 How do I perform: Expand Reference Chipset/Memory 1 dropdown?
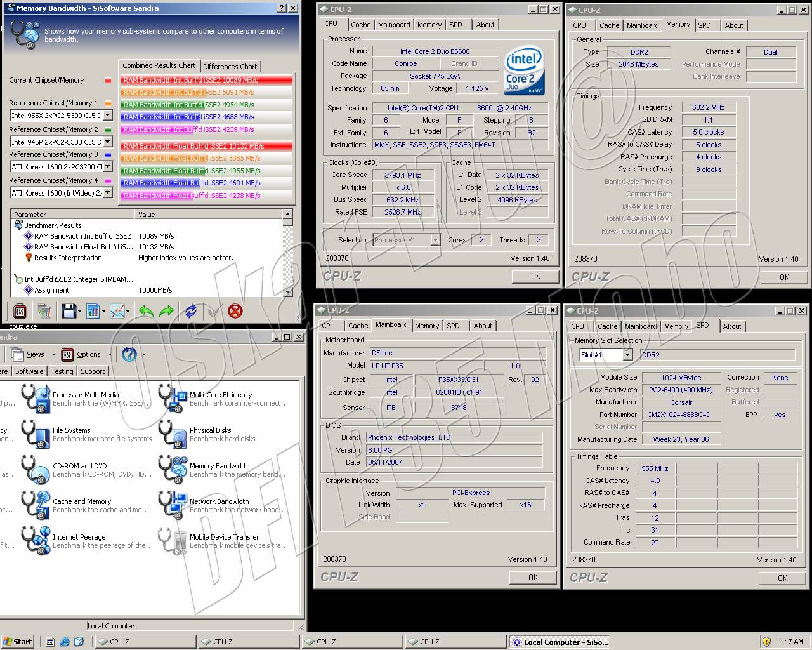click(x=108, y=116)
